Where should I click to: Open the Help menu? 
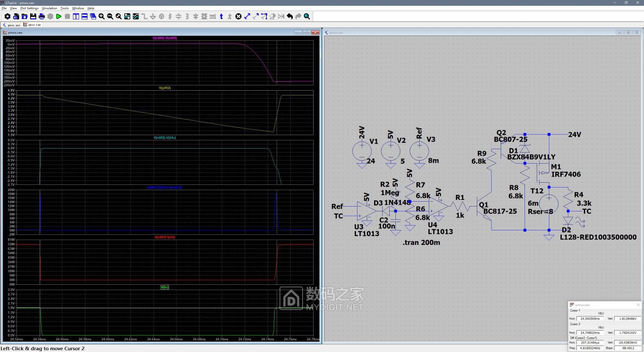[91, 8]
